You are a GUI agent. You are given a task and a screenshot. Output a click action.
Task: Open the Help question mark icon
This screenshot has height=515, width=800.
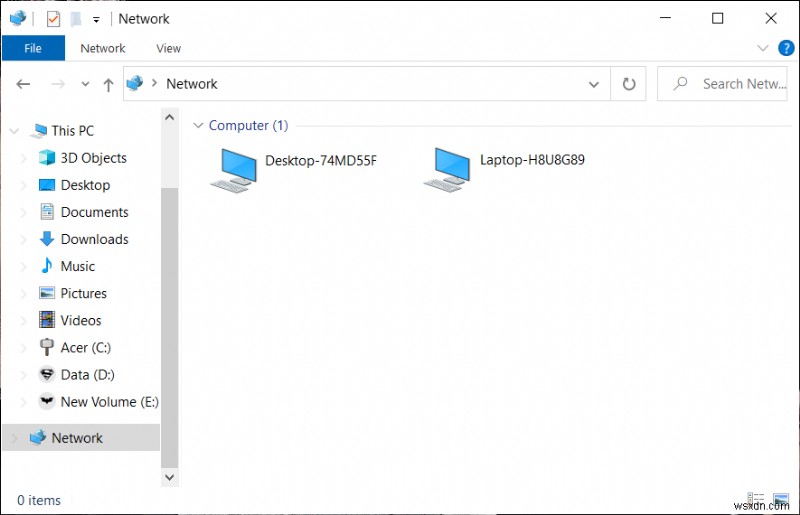[788, 48]
